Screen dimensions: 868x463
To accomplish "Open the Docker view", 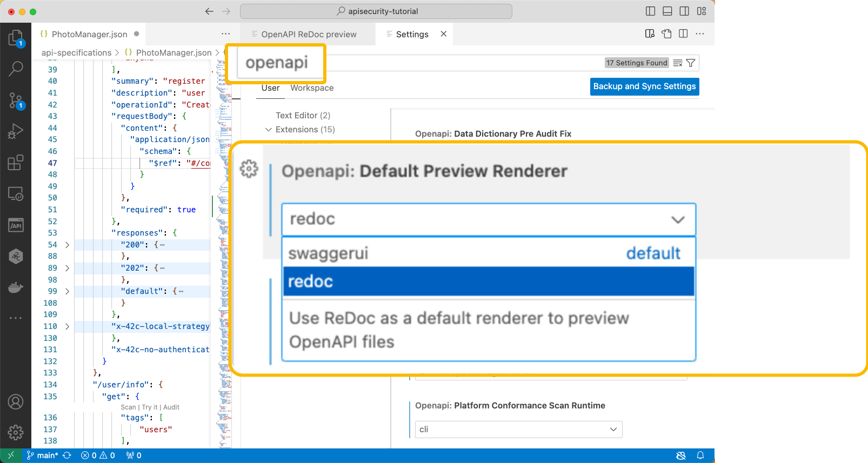I will click(16, 287).
